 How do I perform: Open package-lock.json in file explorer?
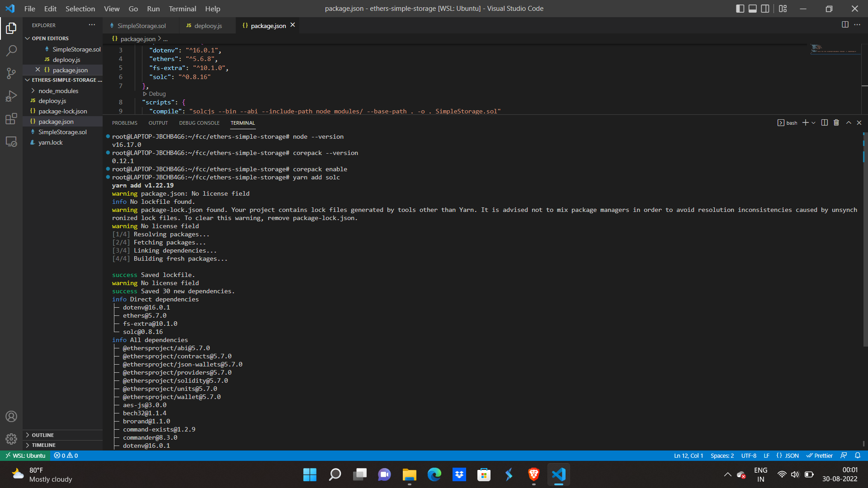pyautogui.click(x=63, y=111)
